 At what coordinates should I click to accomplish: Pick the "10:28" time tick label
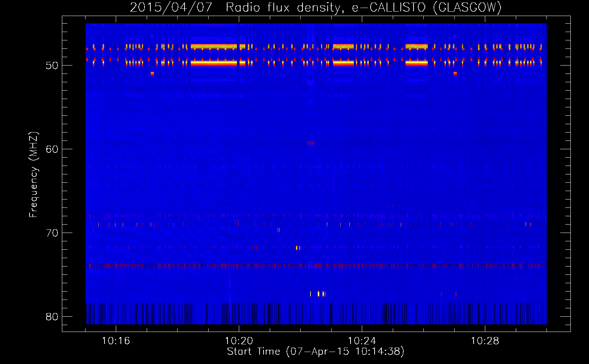(485, 341)
